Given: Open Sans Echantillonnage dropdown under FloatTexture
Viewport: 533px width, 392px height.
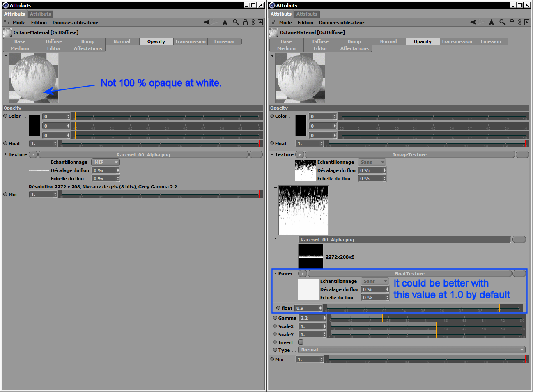Looking at the screenshot, I should 374,281.
